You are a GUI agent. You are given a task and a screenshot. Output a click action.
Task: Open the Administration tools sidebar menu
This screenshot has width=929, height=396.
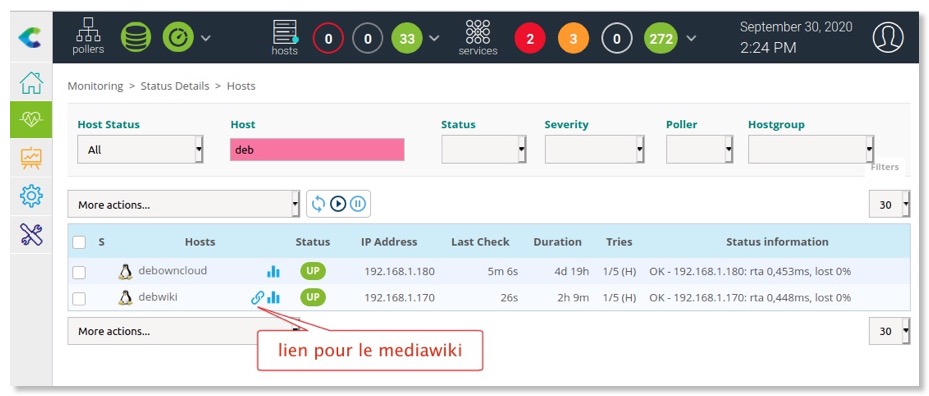[x=31, y=234]
